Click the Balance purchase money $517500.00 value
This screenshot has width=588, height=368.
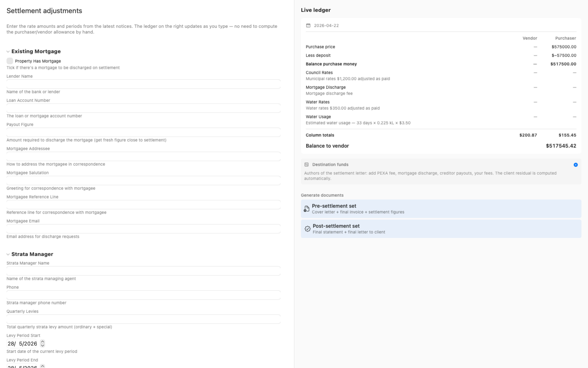[x=563, y=64]
